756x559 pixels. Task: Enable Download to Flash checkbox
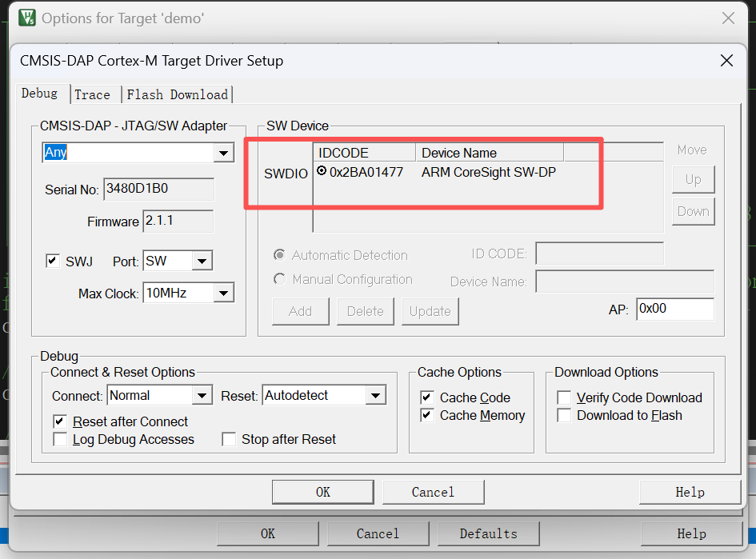(564, 415)
